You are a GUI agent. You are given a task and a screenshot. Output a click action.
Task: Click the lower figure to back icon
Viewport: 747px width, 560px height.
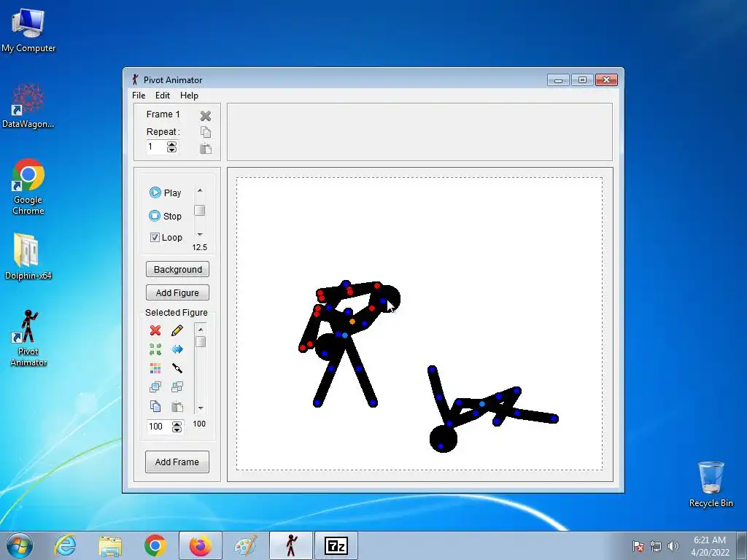coord(177,386)
